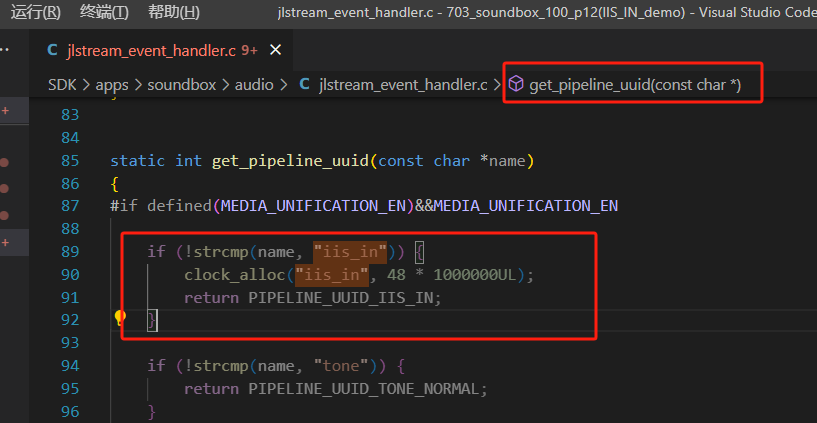The height and width of the screenshot is (423, 817).
Task: Click line number 85 in the gutter
Action: pos(70,160)
